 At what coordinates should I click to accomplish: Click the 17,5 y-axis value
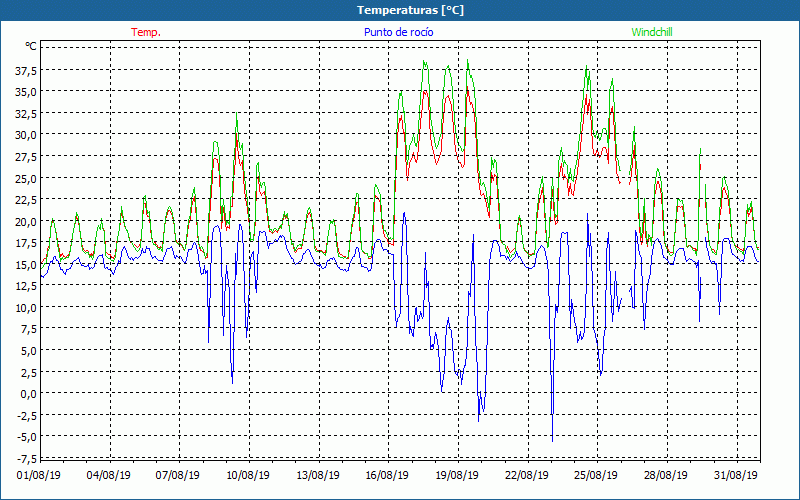tap(26, 243)
